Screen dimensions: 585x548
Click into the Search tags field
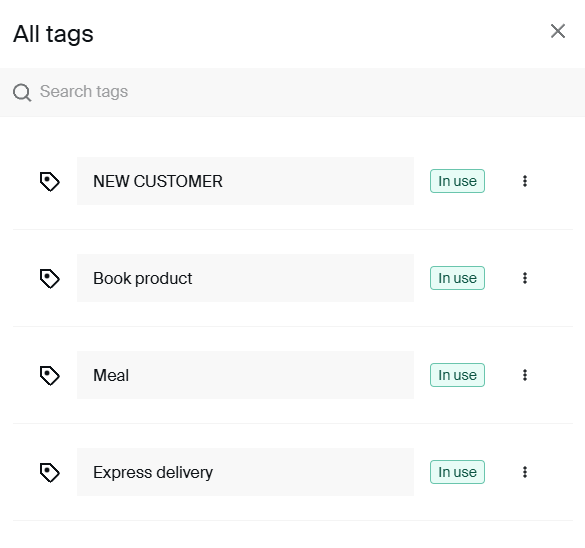292,92
